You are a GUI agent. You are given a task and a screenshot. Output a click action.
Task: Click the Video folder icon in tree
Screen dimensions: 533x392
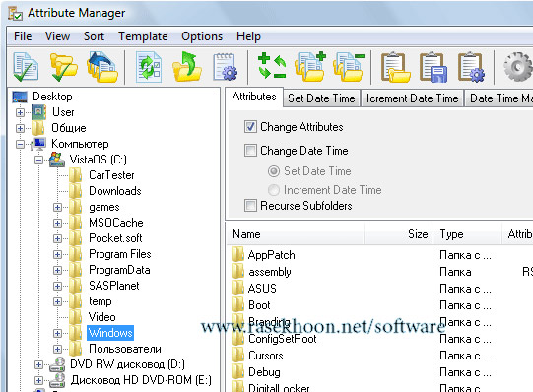75,317
